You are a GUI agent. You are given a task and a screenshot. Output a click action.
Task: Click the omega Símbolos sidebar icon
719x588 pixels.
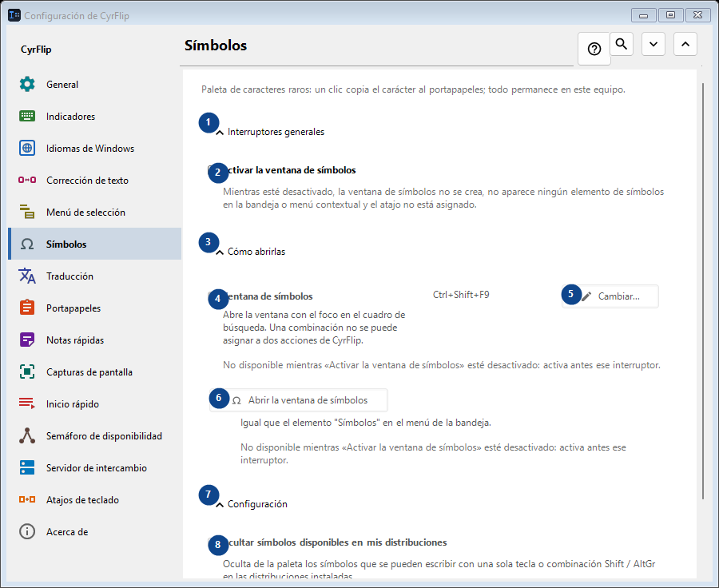point(27,244)
